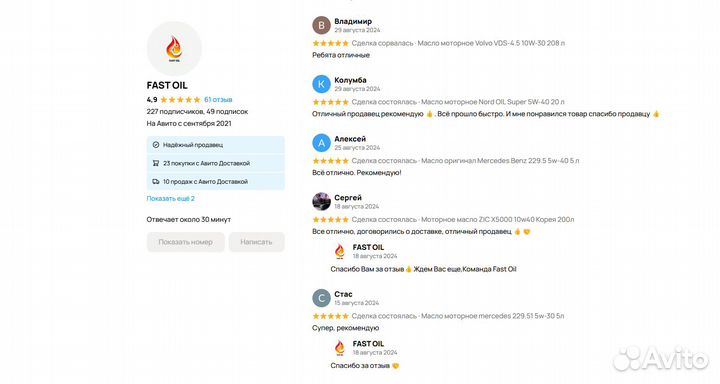Open FAST OIL logo in reply to Сергей
This screenshot has width=720, height=384.
click(340, 251)
